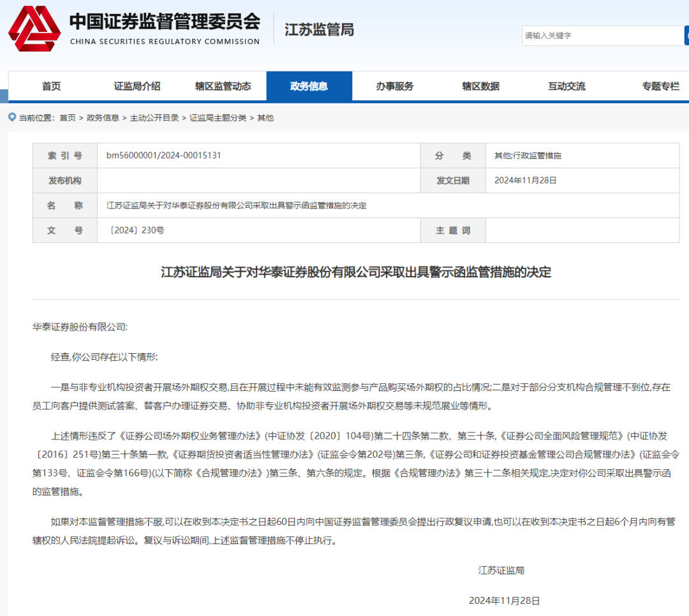Click the 江苏监管局 header title

click(319, 30)
